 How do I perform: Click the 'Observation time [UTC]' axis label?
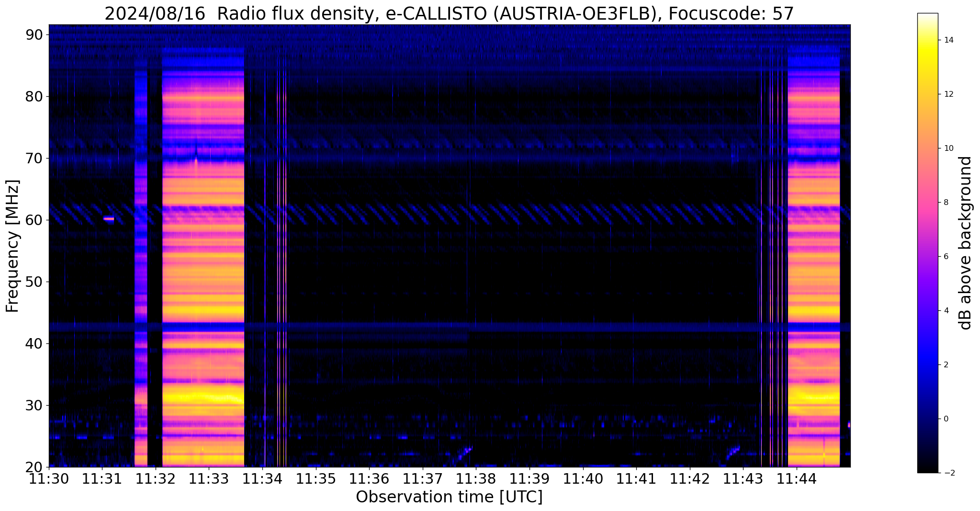tap(449, 497)
